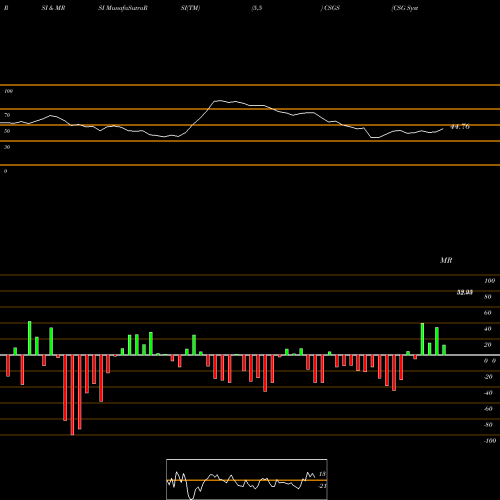The height and width of the screenshot is (500, 500).
Task: Click the RSI axis label 70
Action: point(7,115)
